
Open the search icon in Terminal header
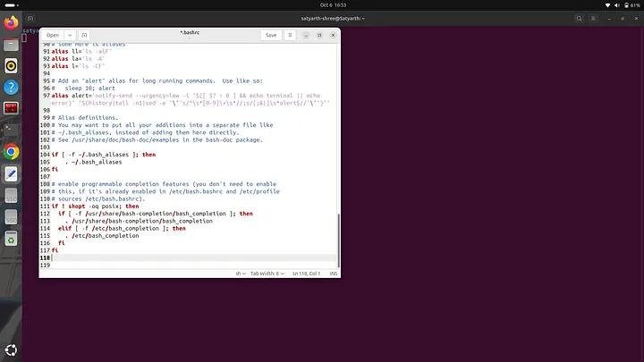[579, 19]
